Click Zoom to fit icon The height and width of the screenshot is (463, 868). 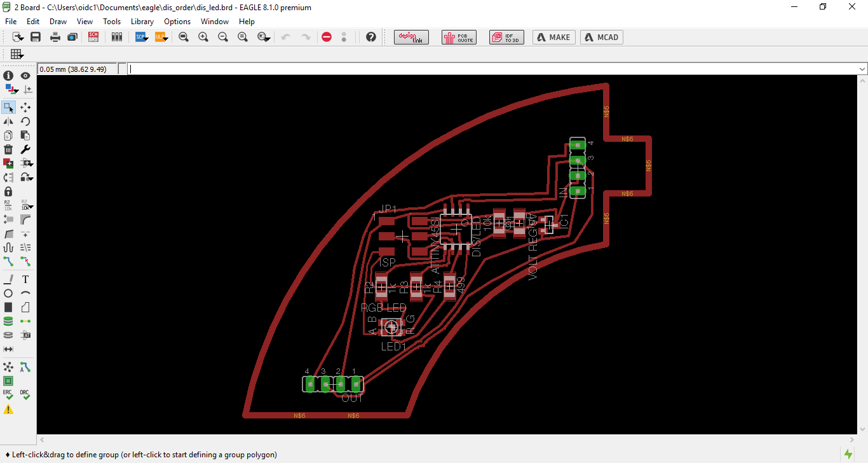tap(184, 37)
